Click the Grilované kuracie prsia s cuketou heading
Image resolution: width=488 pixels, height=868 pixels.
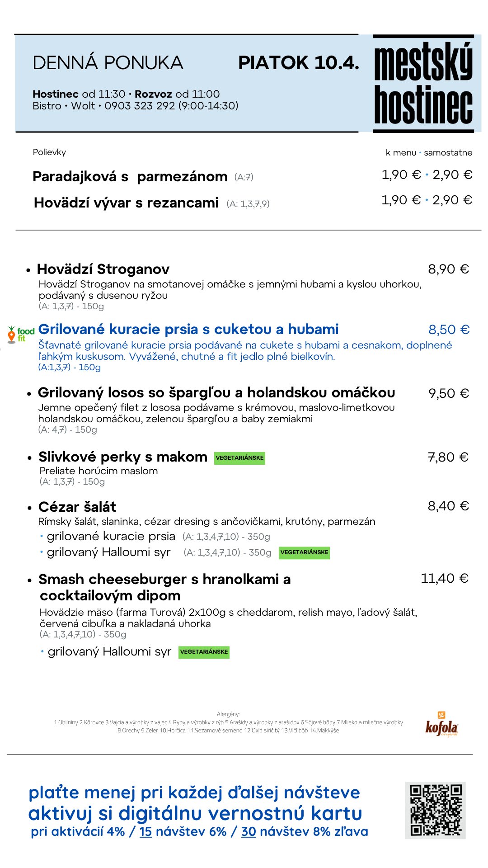(188, 329)
